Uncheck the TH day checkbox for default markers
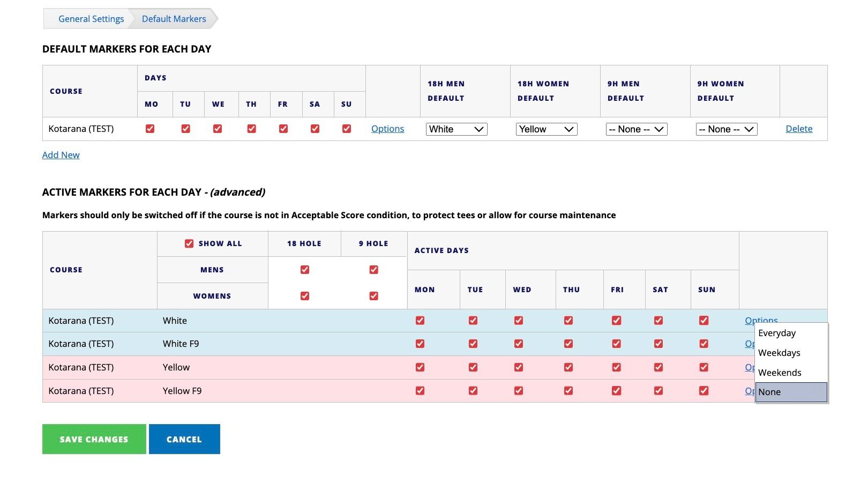The height and width of the screenshot is (497, 868). click(x=251, y=129)
